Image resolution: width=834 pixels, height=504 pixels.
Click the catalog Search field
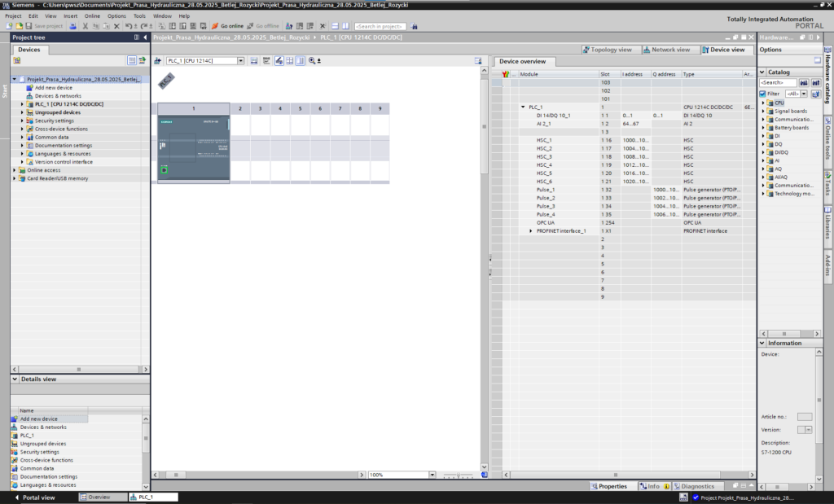[x=778, y=83]
